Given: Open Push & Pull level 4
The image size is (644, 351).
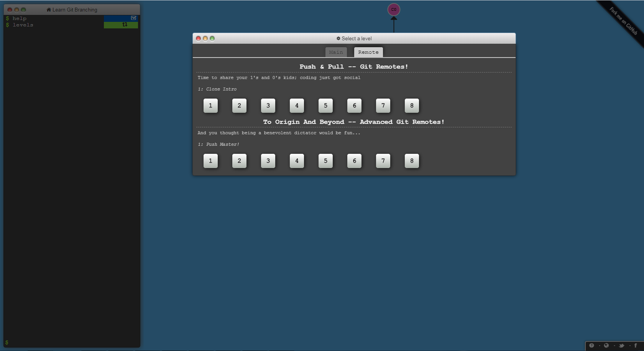Looking at the screenshot, I should point(297,105).
